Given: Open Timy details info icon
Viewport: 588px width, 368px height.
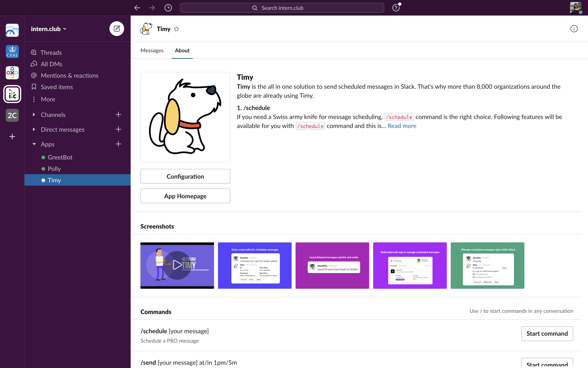Looking at the screenshot, I should tap(574, 29).
